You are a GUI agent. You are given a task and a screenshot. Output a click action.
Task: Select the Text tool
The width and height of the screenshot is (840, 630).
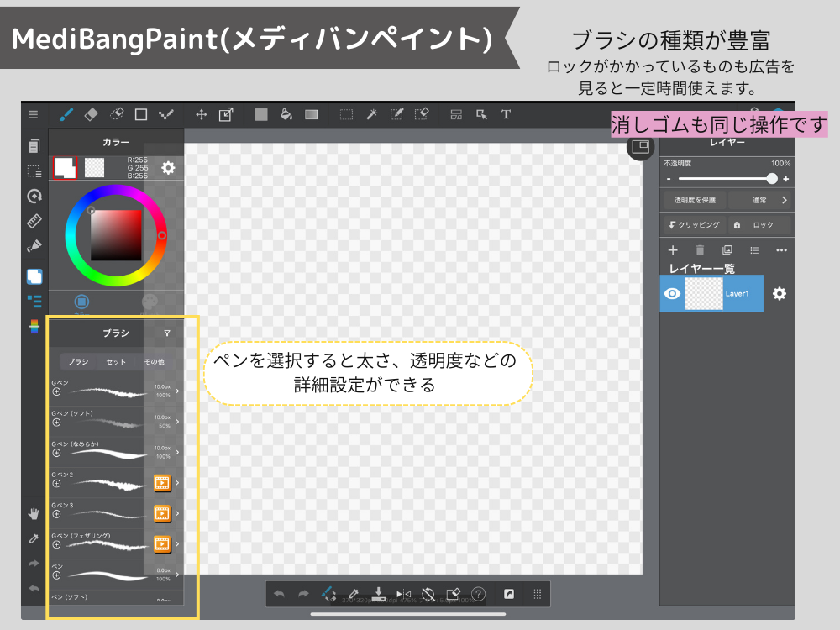507,114
